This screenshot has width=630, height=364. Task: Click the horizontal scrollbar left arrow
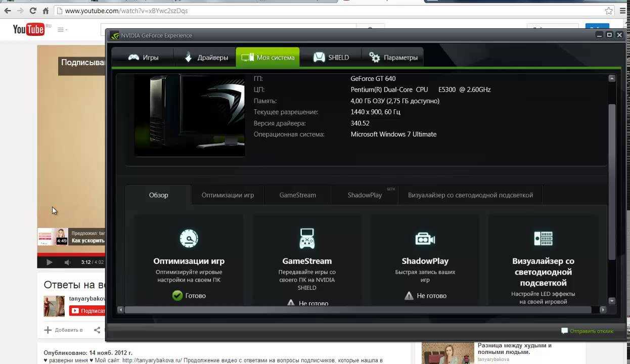pyautogui.click(x=120, y=309)
